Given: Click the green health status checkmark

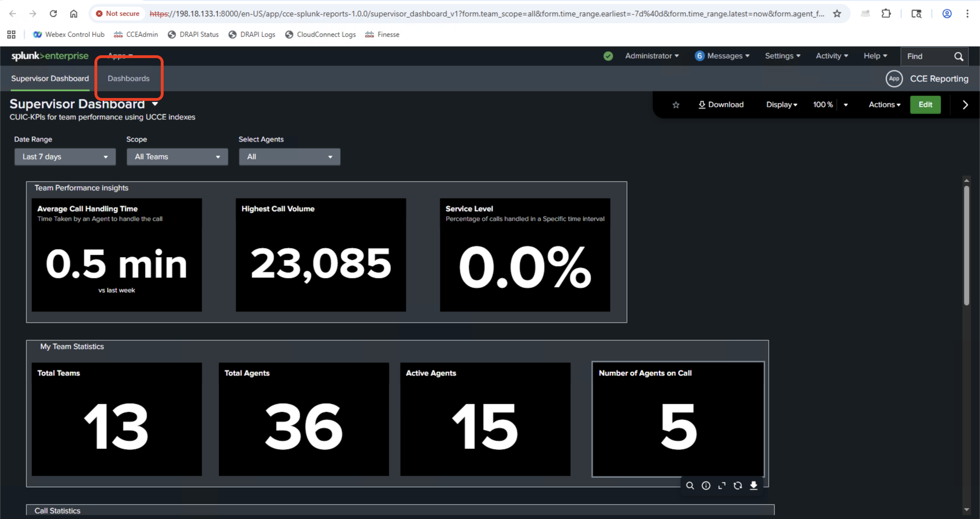Looking at the screenshot, I should (608, 56).
